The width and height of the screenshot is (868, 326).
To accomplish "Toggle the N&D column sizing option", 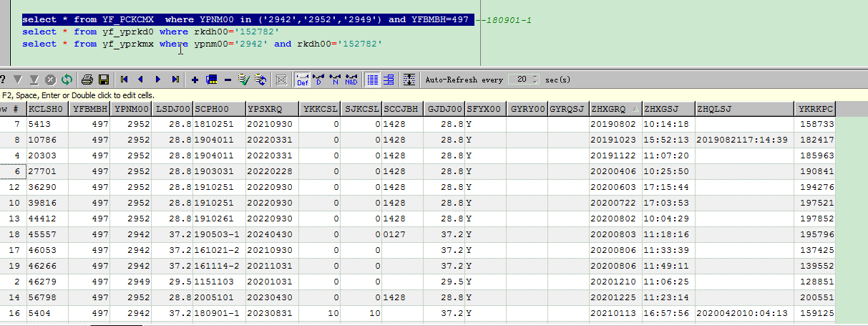I will (351, 80).
